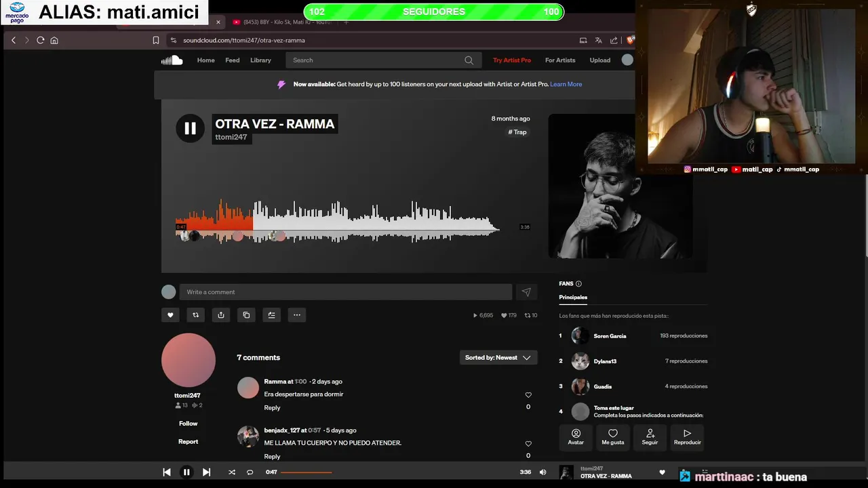The height and width of the screenshot is (488, 868).
Task: Click the search magnifier icon
Action: pyautogui.click(x=469, y=60)
